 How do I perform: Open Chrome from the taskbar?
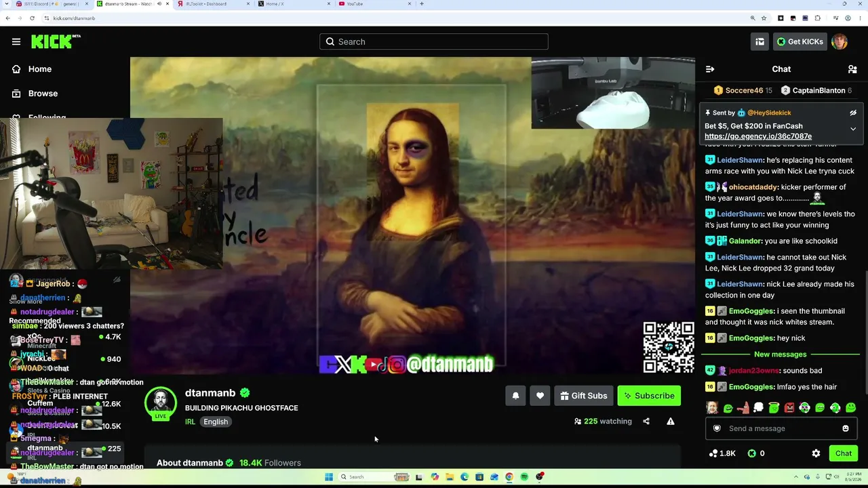[x=509, y=477]
